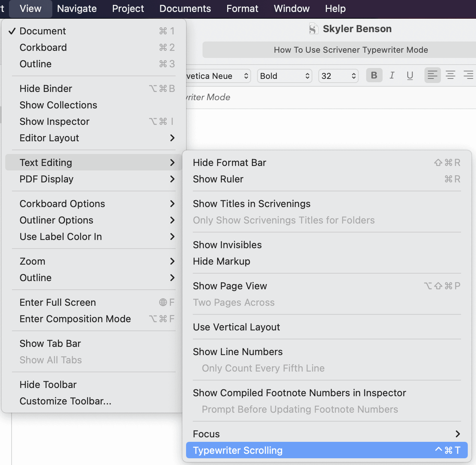Toggle Show Page View
This screenshot has width=476, height=465.
pos(327,286)
